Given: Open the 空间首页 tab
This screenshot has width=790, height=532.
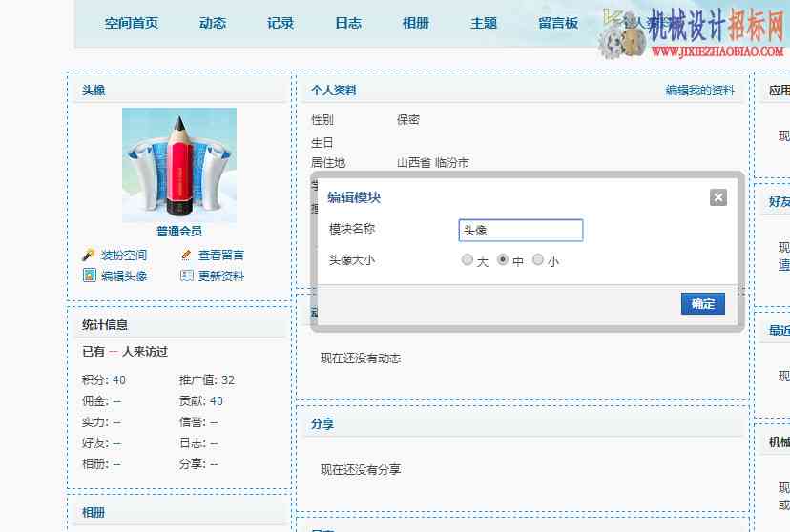Looking at the screenshot, I should coord(132,23).
